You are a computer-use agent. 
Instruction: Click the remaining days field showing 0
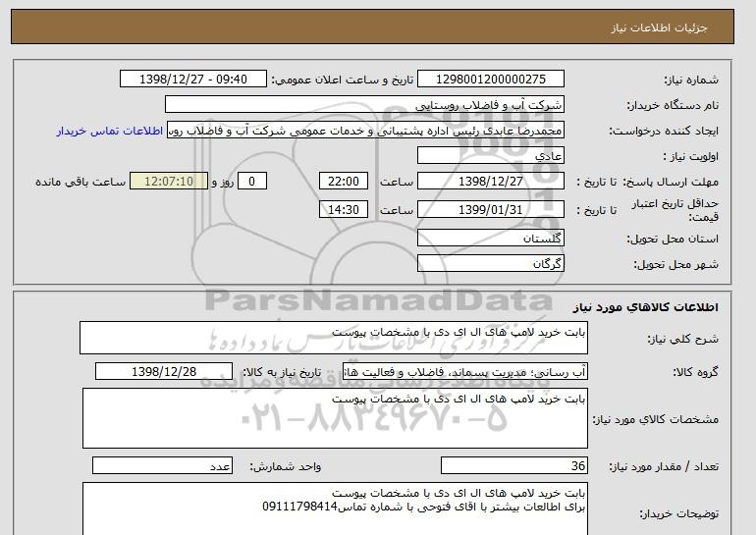coord(251,182)
